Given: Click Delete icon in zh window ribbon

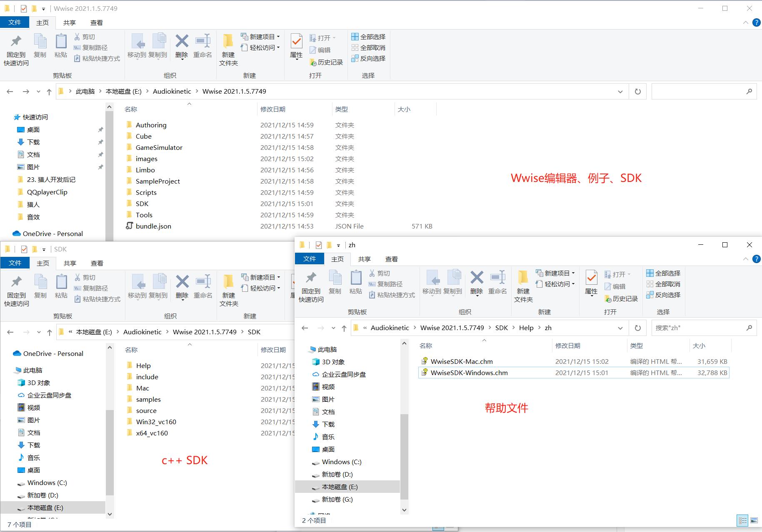Looking at the screenshot, I should tap(477, 283).
